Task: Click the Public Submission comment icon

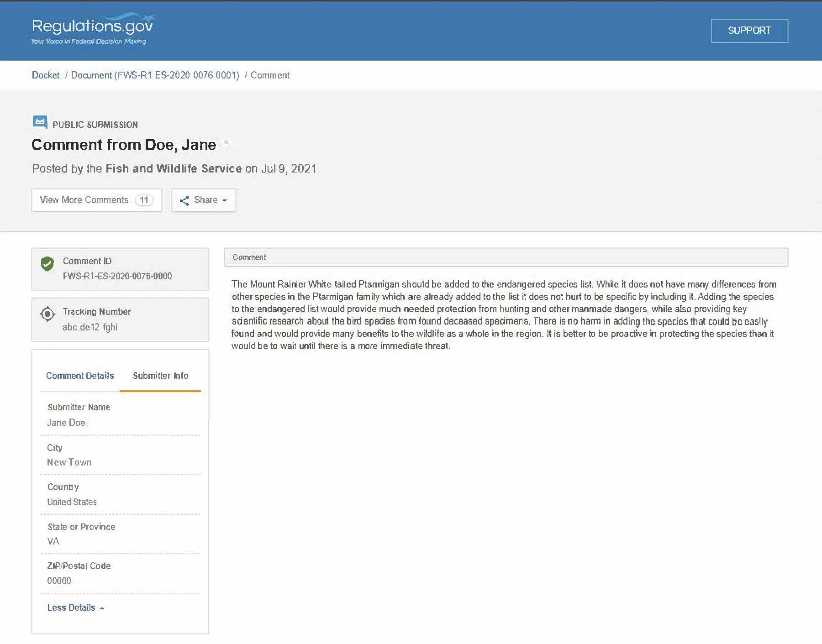Action: coord(40,122)
